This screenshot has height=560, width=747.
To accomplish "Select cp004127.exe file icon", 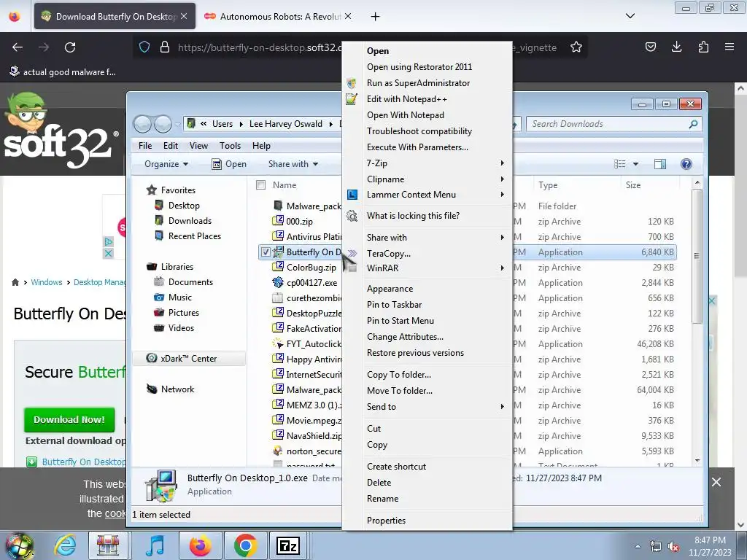I will pos(278,282).
